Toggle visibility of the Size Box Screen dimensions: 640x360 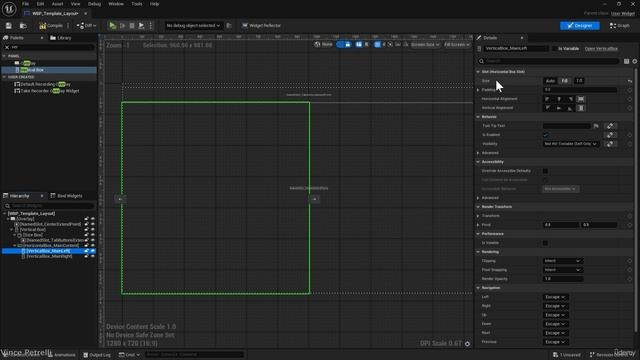pyautogui.click(x=93, y=235)
